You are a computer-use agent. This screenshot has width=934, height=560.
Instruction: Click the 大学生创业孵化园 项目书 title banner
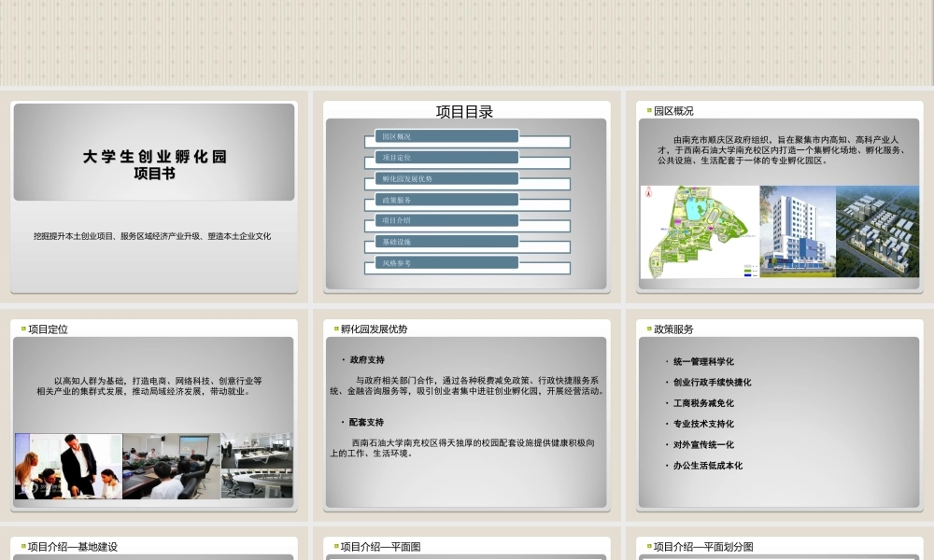154,152
